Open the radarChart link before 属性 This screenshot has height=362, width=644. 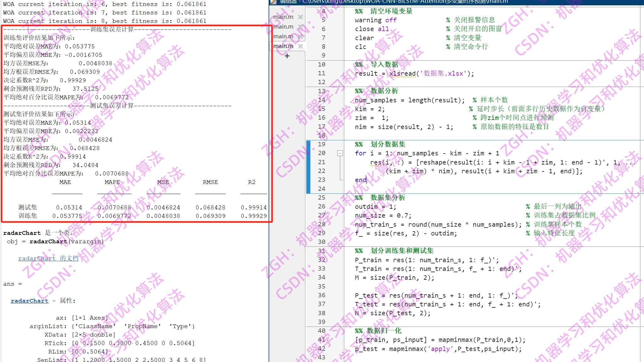pyautogui.click(x=30, y=301)
